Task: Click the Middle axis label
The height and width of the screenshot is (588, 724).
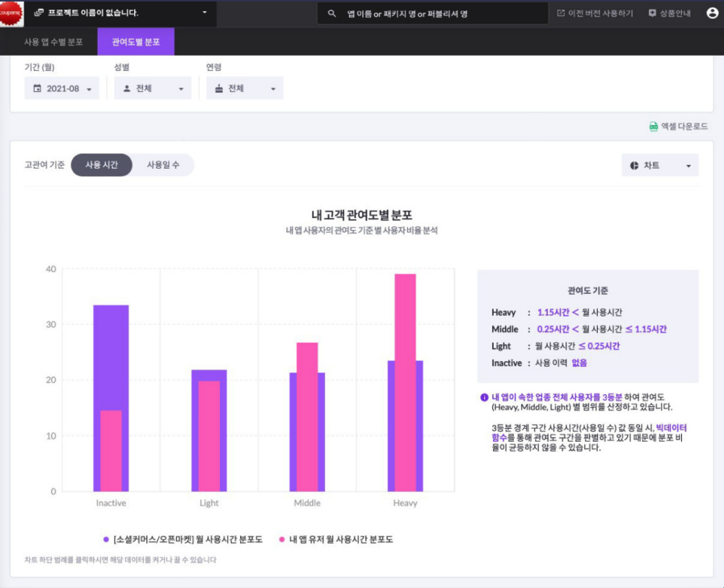Action: pos(307,503)
